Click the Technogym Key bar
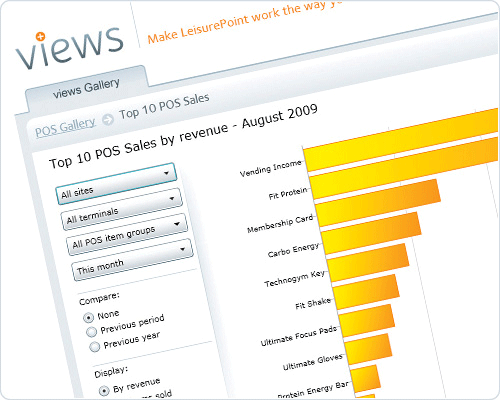 pos(368,263)
